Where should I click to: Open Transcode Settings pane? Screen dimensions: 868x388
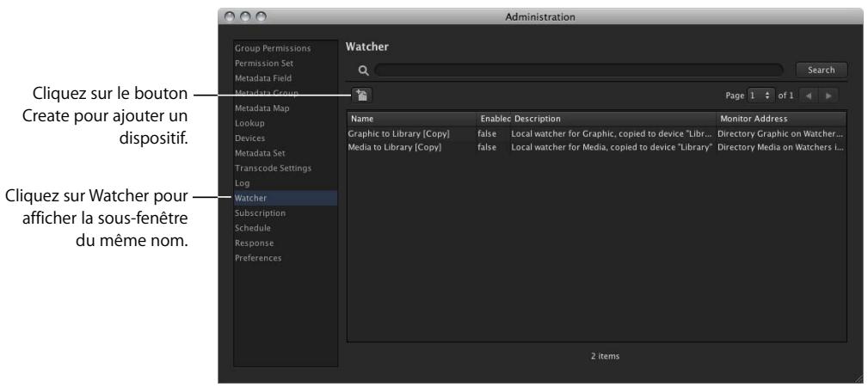pos(273,168)
